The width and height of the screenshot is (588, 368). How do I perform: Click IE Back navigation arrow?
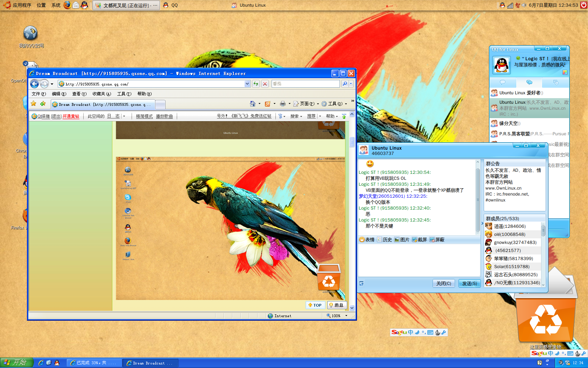pyautogui.click(x=34, y=84)
